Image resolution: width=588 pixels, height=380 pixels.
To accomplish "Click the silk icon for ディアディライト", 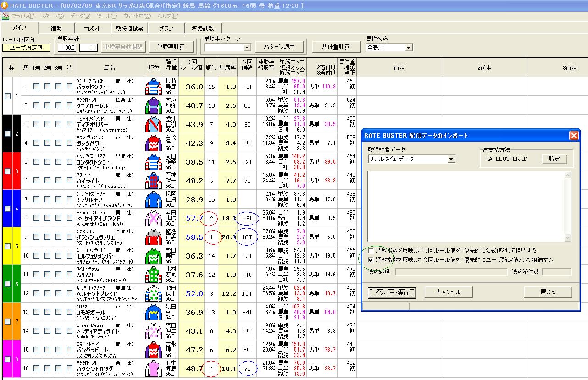I will pyautogui.click(x=153, y=331).
